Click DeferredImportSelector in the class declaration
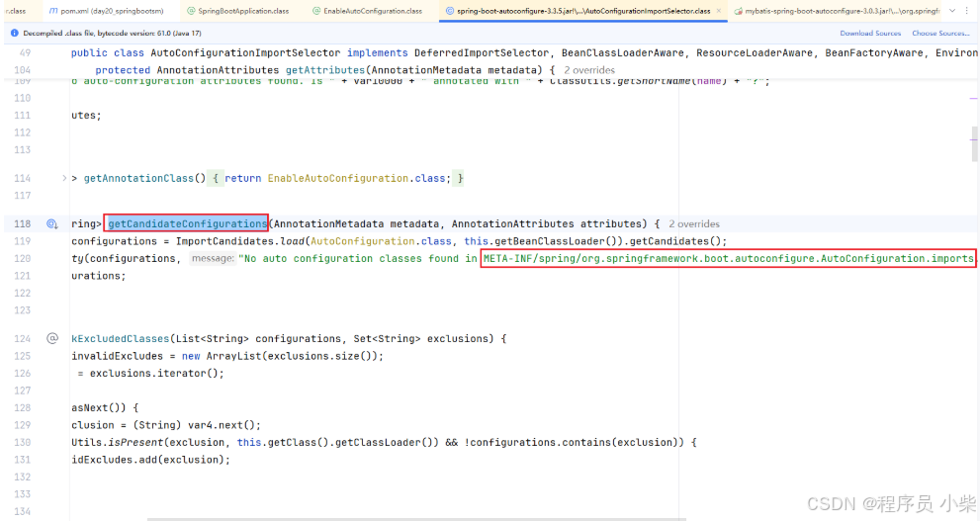Image resolution: width=980 pixels, height=521 pixels. (x=482, y=53)
